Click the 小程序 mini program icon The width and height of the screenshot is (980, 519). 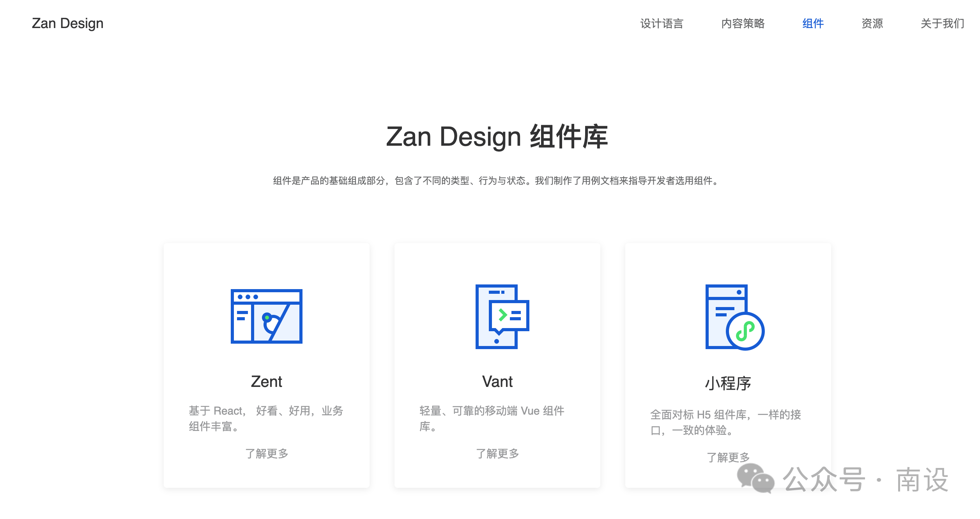point(735,317)
